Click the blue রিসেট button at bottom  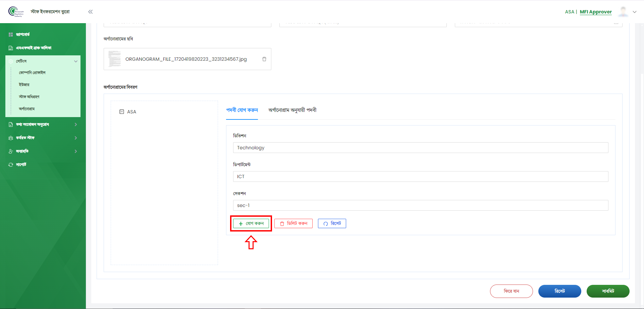(x=560, y=291)
